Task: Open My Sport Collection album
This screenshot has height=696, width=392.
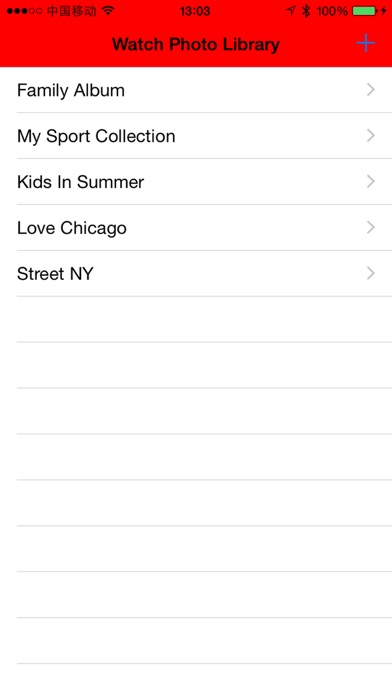Action: pyautogui.click(x=196, y=135)
